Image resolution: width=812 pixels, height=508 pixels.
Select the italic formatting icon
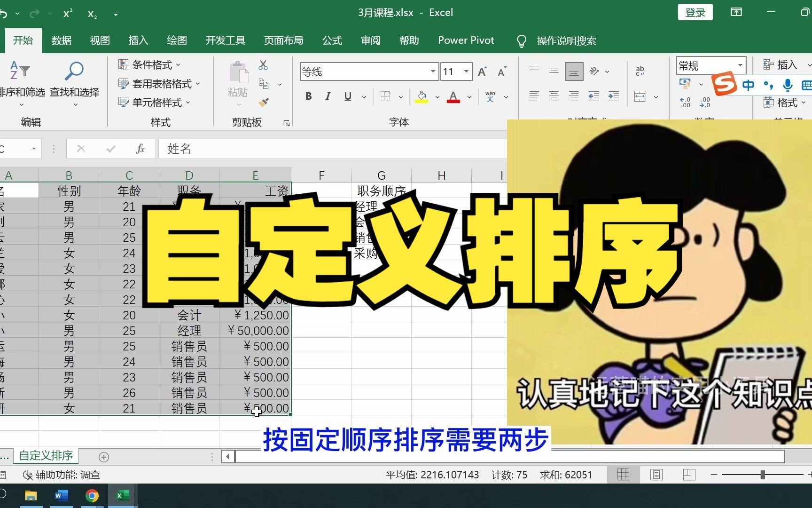(x=328, y=96)
